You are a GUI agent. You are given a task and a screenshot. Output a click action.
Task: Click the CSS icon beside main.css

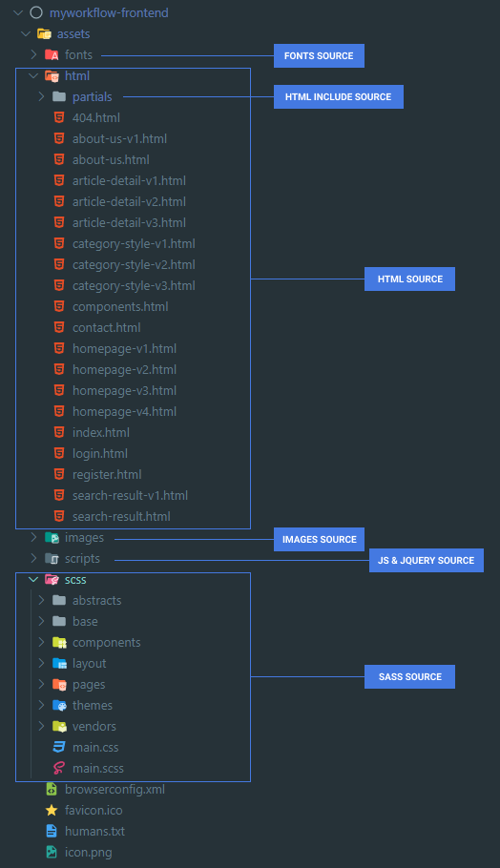[59, 747]
